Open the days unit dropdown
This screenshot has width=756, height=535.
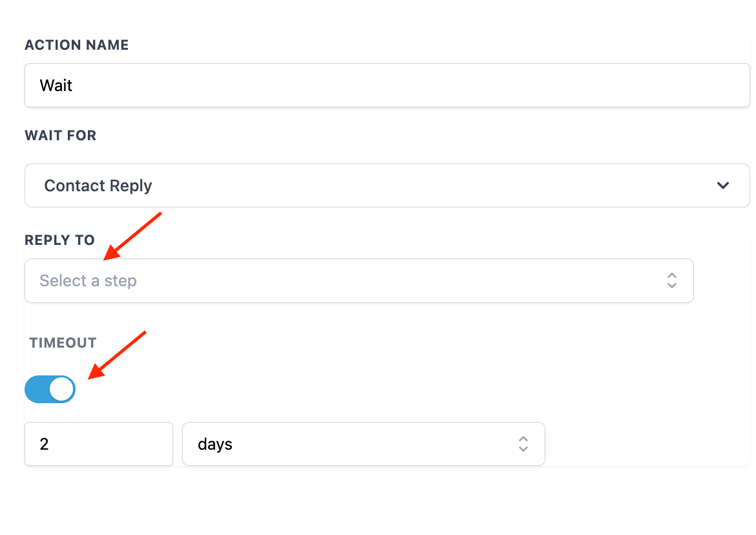363,444
